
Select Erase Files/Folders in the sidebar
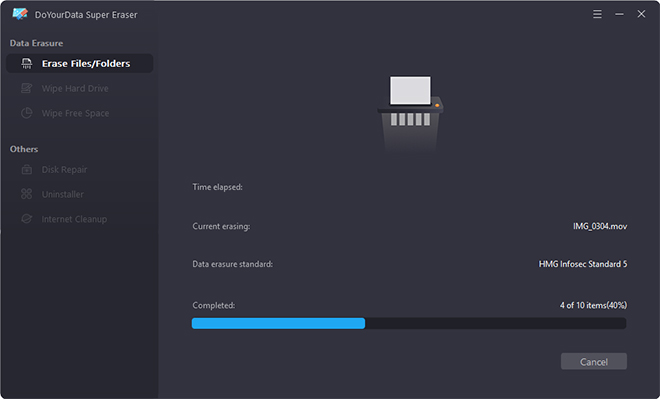click(x=80, y=64)
